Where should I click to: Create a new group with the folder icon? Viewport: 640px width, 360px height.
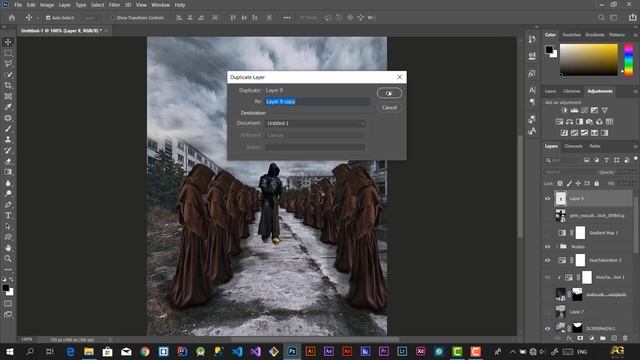tap(603, 338)
